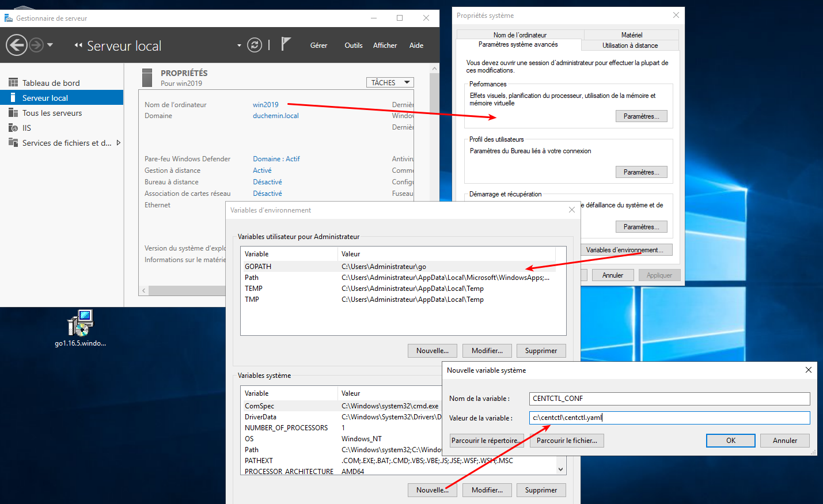Click OK in Nouvelle variable système dialog
This screenshot has width=823, height=504.
point(730,441)
